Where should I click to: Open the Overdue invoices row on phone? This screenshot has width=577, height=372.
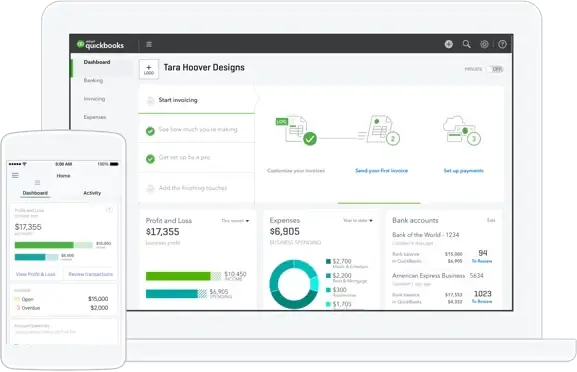coord(61,308)
